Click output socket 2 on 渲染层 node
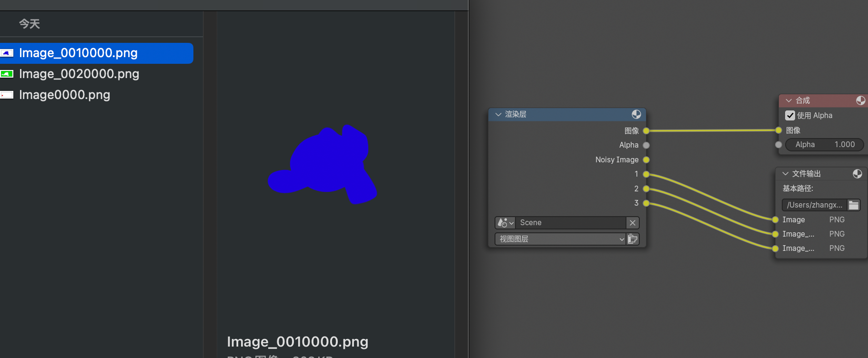 pos(646,189)
